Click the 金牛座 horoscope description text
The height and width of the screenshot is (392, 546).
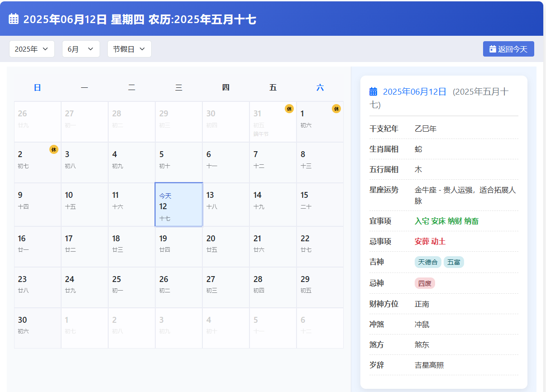(465, 195)
